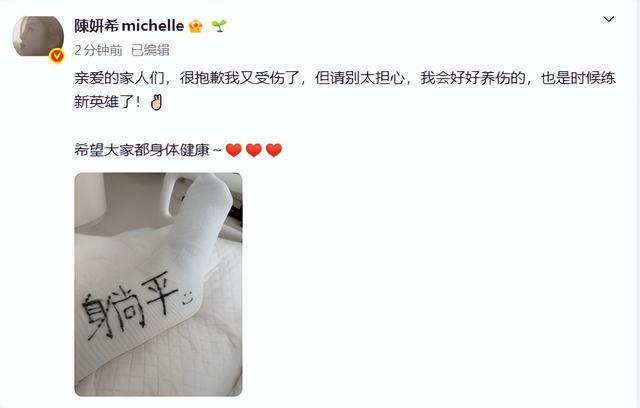View edit history via 已编辑 label
Viewport: 640px width, 408px height.
coord(150,50)
